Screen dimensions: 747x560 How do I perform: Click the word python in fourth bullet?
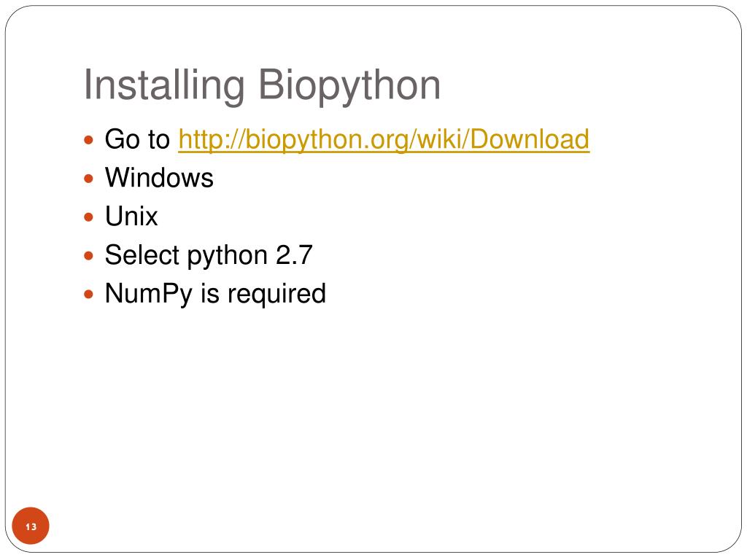pyautogui.click(x=228, y=256)
